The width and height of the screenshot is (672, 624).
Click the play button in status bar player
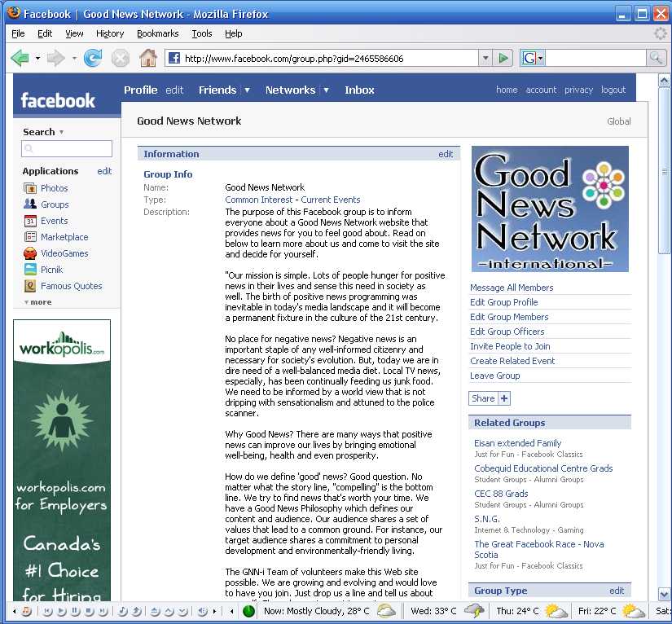pos(61,611)
